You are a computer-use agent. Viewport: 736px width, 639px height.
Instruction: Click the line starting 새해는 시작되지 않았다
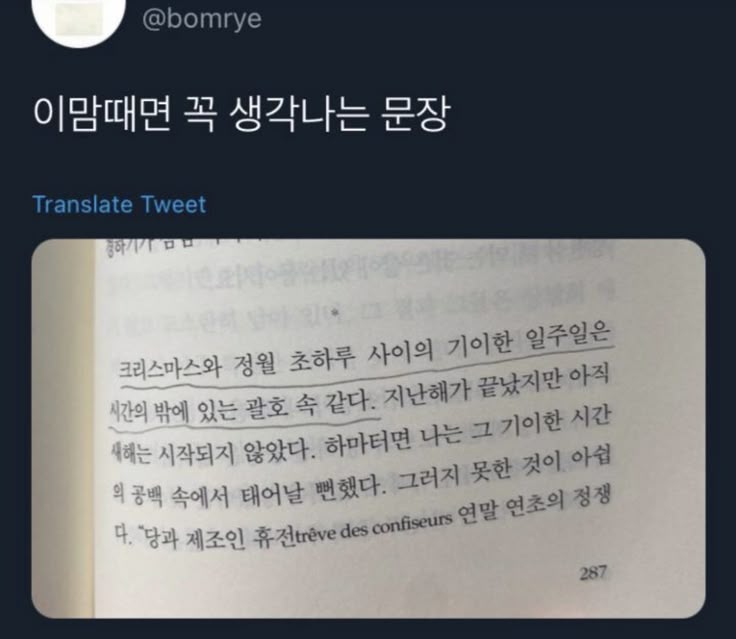(210, 453)
